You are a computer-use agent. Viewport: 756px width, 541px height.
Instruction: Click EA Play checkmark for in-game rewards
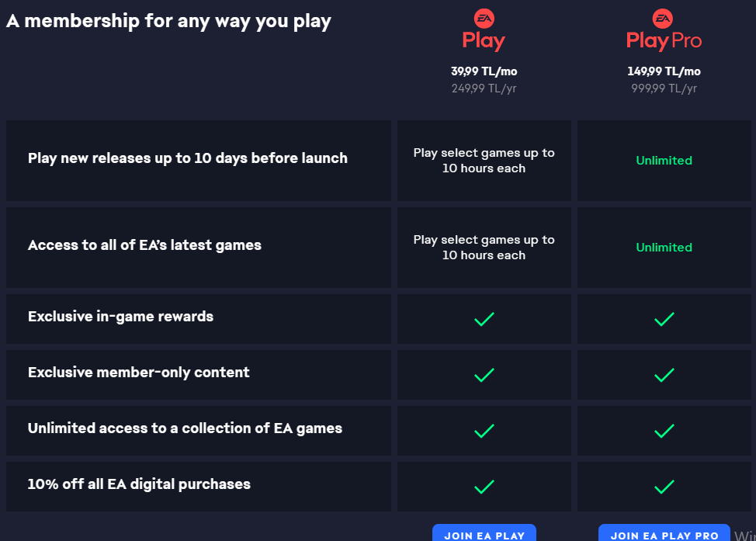[484, 319]
